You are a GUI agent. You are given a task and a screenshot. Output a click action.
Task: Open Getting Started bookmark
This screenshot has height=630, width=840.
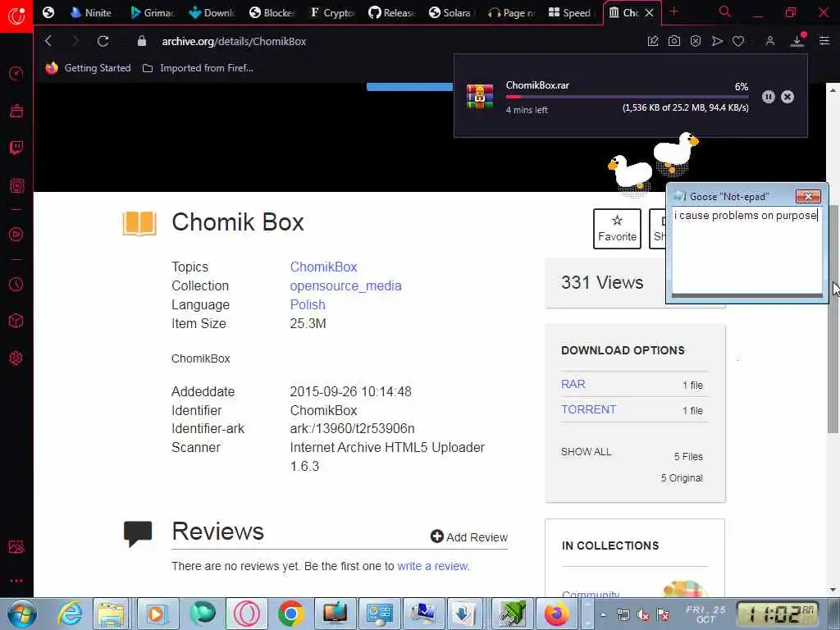click(x=89, y=68)
